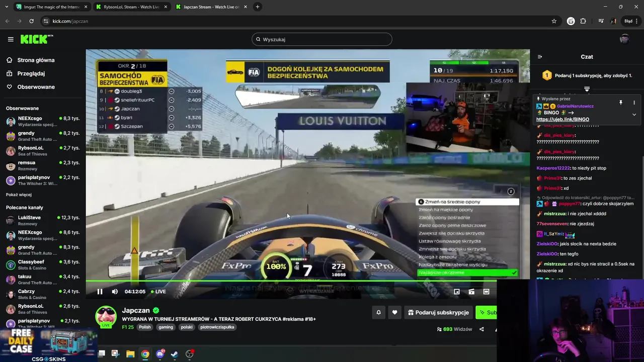This screenshot has height=362, width=644.
Task: Click the Free Daily Case CSGO-Skins ad
Action: tap(48, 345)
